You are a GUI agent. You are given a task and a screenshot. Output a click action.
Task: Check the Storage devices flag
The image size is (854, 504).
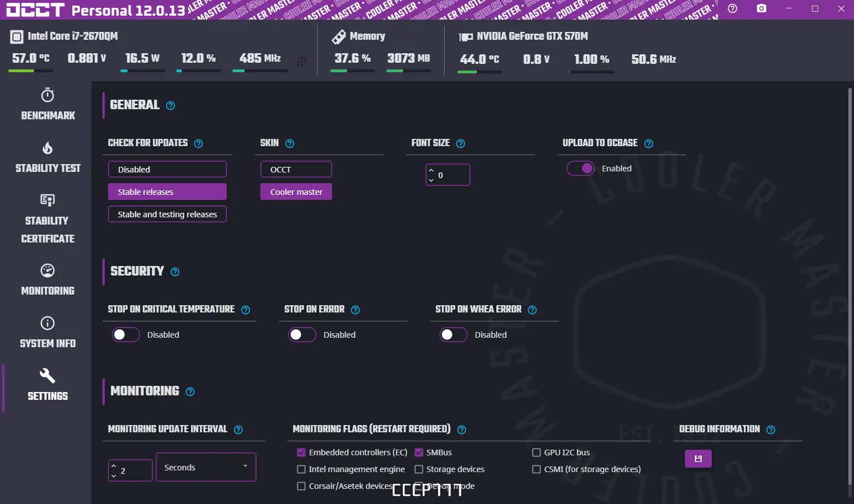pyautogui.click(x=419, y=469)
